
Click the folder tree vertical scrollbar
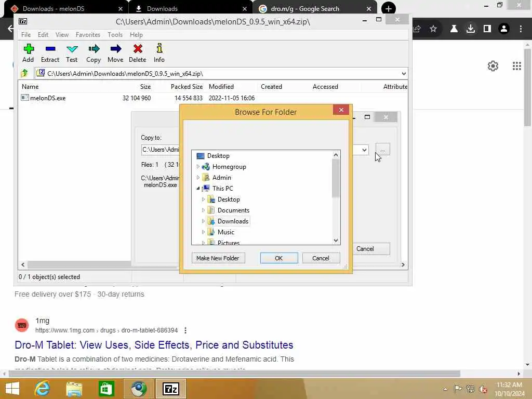pos(336,178)
